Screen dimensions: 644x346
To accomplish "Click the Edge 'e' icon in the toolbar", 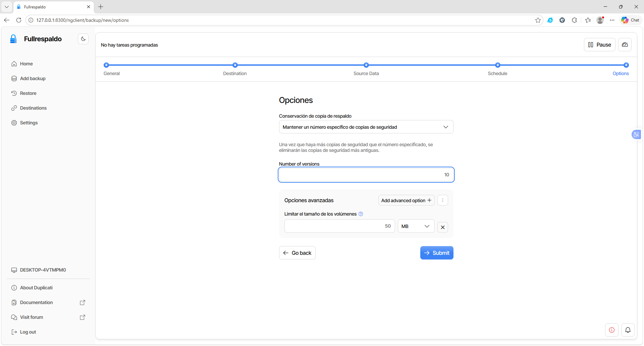I will (550, 20).
